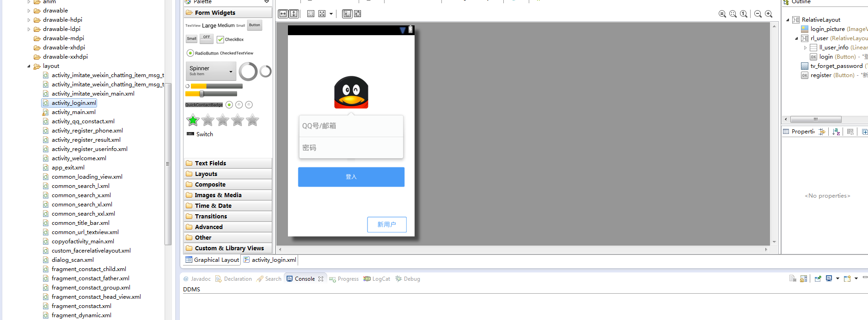Screen dimensions: 868x320
Task: Zoom in the layout canvas
Action: click(769, 14)
